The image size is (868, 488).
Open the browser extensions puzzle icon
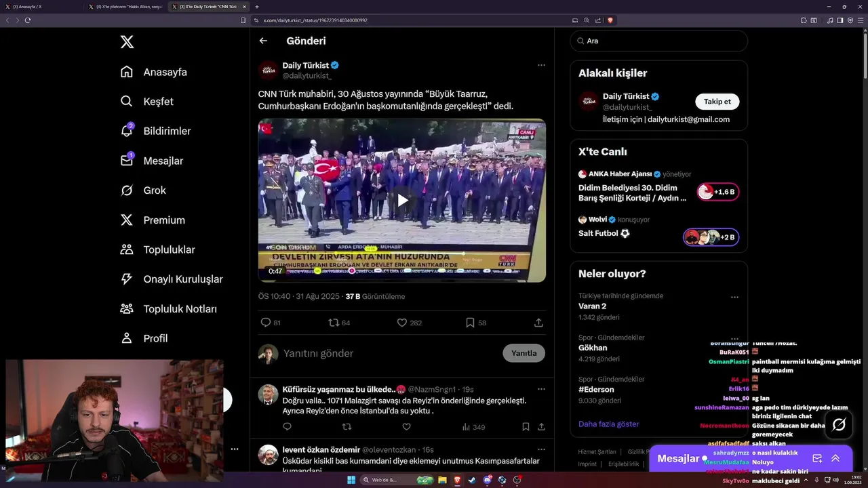804,20
